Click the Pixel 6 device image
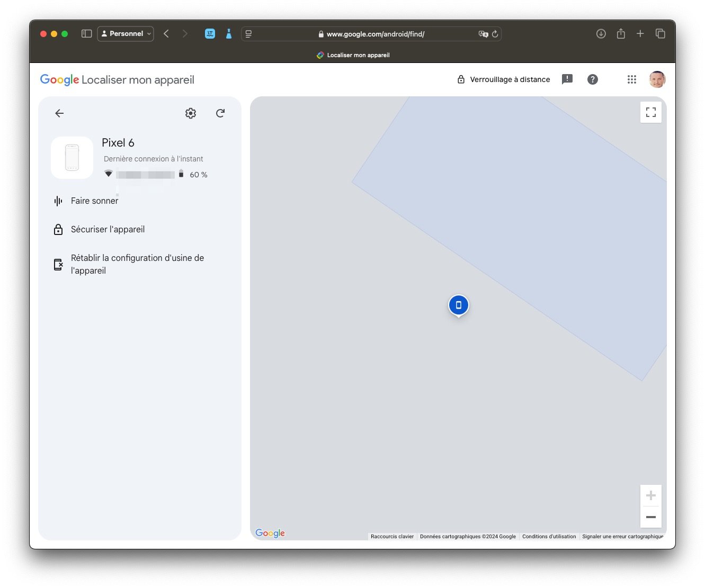Image resolution: width=705 pixels, height=588 pixels. (x=72, y=158)
